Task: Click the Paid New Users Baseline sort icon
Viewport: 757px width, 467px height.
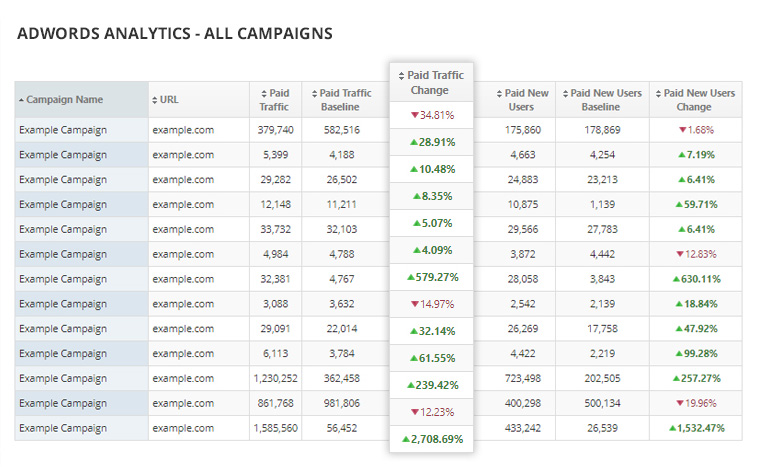Action: pyautogui.click(x=566, y=94)
